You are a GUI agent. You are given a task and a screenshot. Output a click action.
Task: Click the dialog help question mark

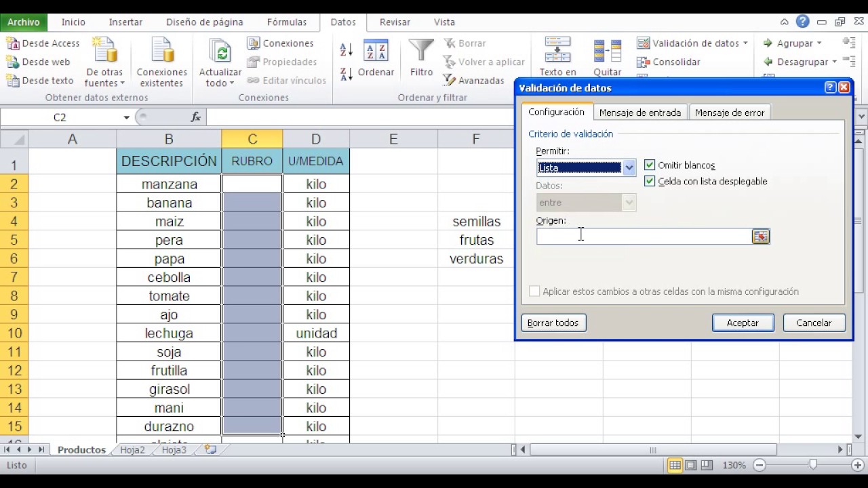830,87
